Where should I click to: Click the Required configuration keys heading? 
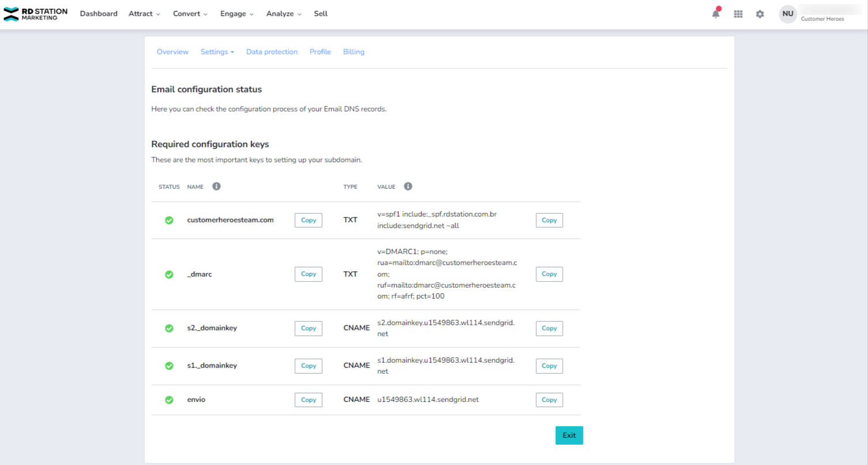(210, 144)
